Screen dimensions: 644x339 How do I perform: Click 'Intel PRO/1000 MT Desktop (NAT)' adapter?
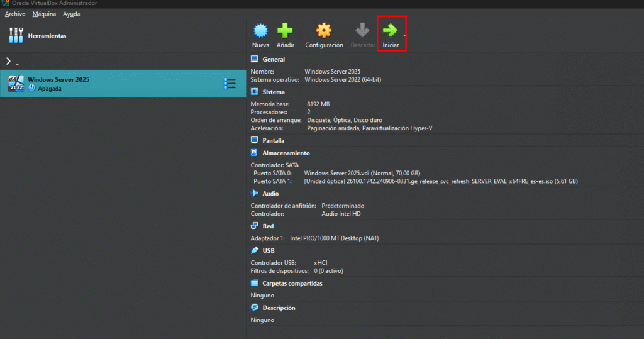click(x=335, y=238)
